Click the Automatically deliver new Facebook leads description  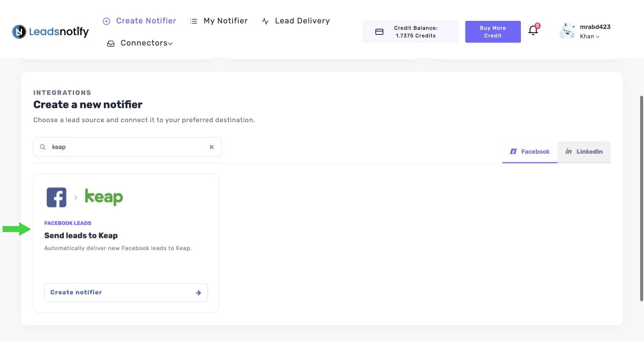[118, 248]
